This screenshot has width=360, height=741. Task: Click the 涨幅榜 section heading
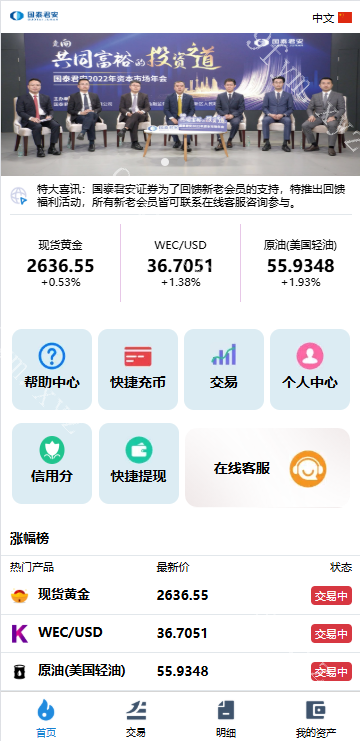(29, 538)
